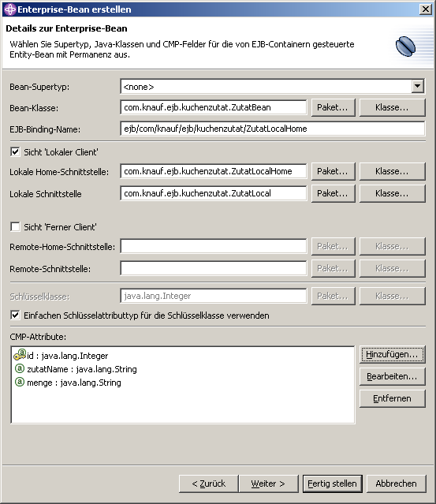Proceed with the Weiter button

[268, 483]
